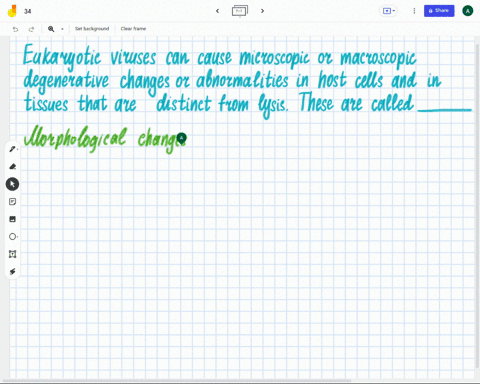The height and width of the screenshot is (384, 480).
Task: Click the jam title "34"
Action: click(x=28, y=11)
